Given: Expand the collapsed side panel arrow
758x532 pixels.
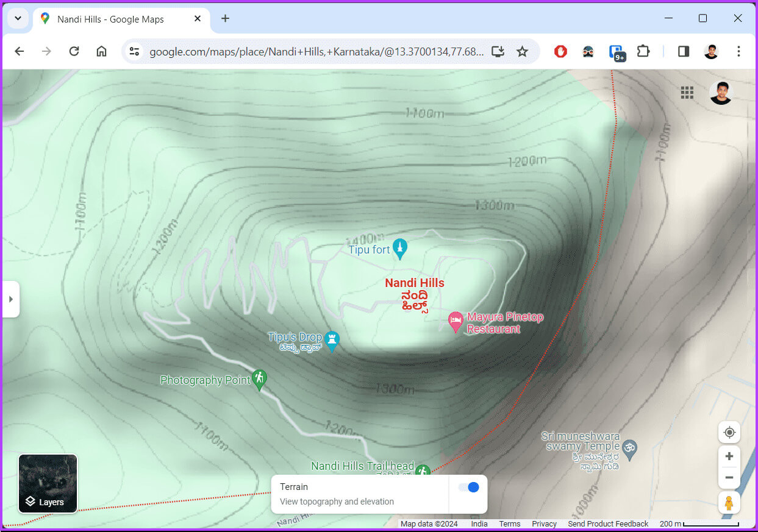Looking at the screenshot, I should click(x=10, y=299).
